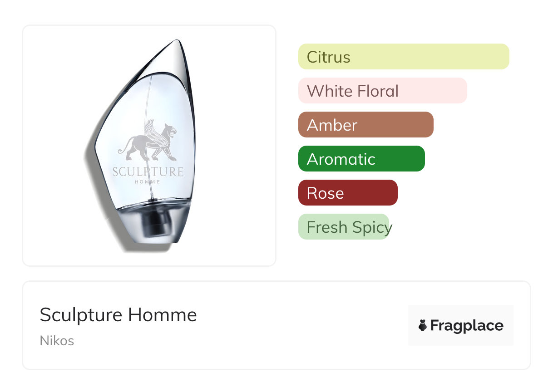The height and width of the screenshot is (392, 553).
Task: Click the Fragplace bottle icon in the logo
Action: click(423, 325)
